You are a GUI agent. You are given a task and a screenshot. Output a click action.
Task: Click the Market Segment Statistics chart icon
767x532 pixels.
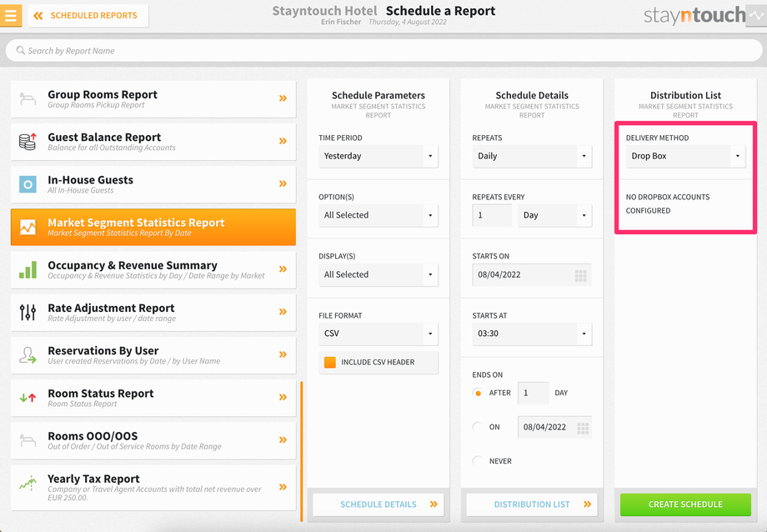28,227
